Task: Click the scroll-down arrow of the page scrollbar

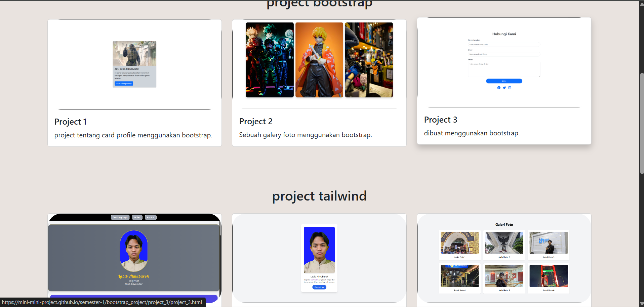Action: click(x=642, y=304)
